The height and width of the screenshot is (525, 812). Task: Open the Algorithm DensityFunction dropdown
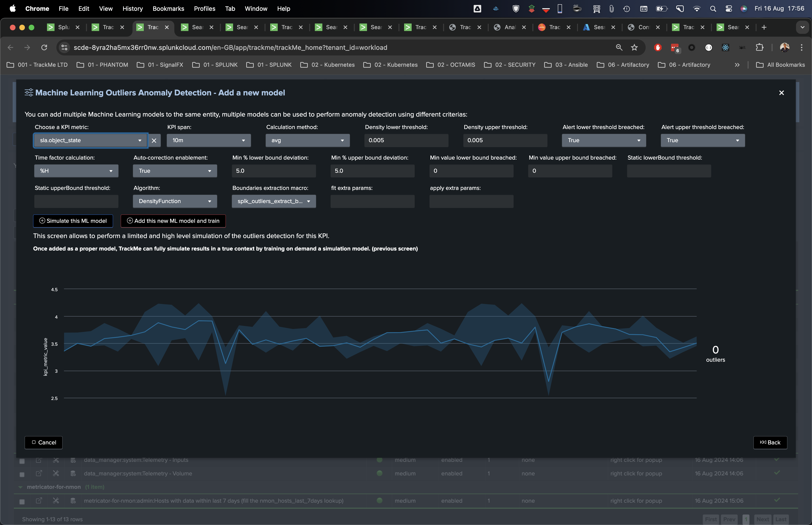[175, 201]
